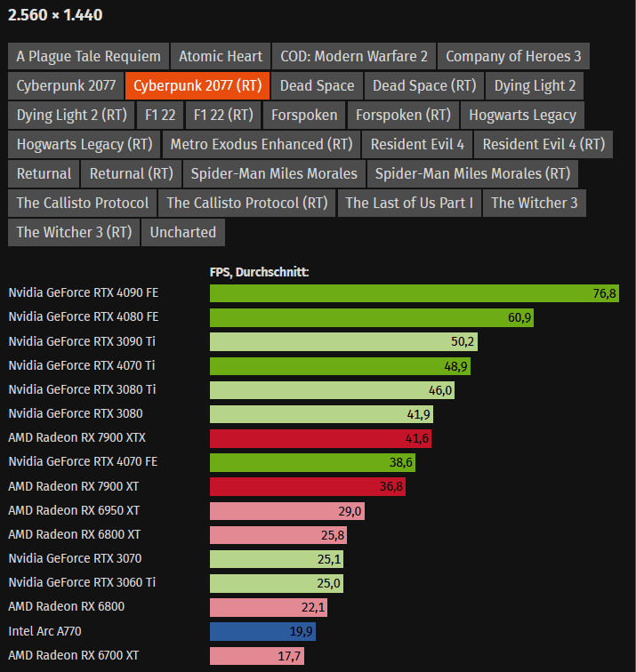This screenshot has height=672, width=636.
Task: Select the F1 22 (RT) tab
Action: [x=223, y=116]
